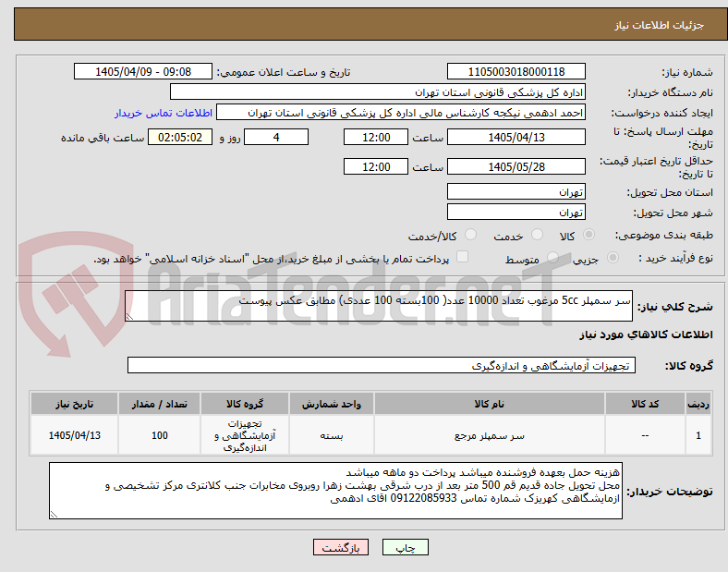
Task: Click the row number cell 1
Action: tap(698, 435)
